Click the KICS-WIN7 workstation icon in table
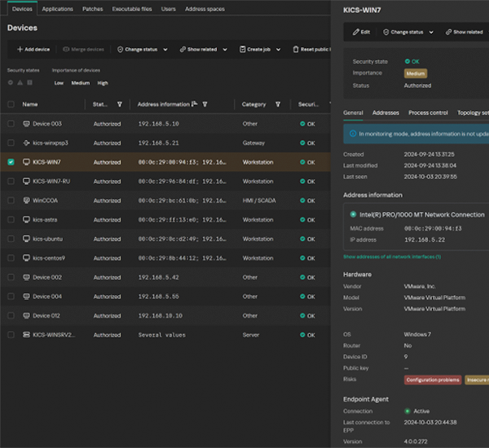This screenshot has width=489, height=448. pos(27,162)
